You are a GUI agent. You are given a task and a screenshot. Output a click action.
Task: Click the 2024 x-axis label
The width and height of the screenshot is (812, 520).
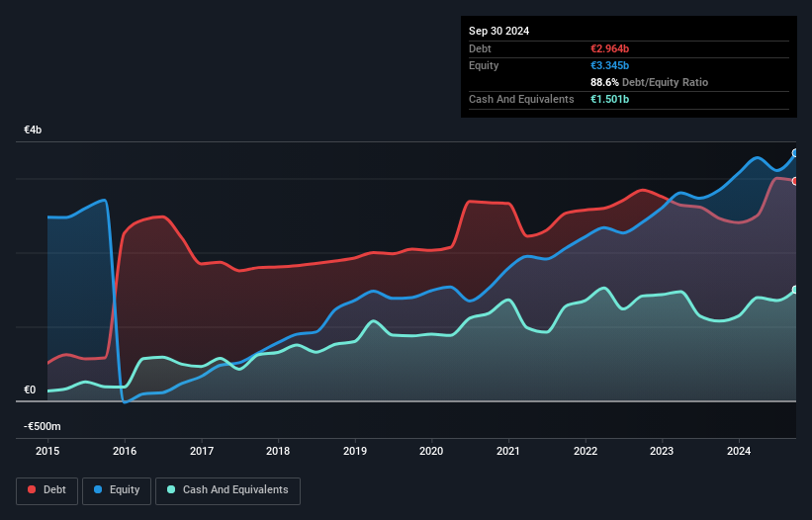[x=739, y=451]
